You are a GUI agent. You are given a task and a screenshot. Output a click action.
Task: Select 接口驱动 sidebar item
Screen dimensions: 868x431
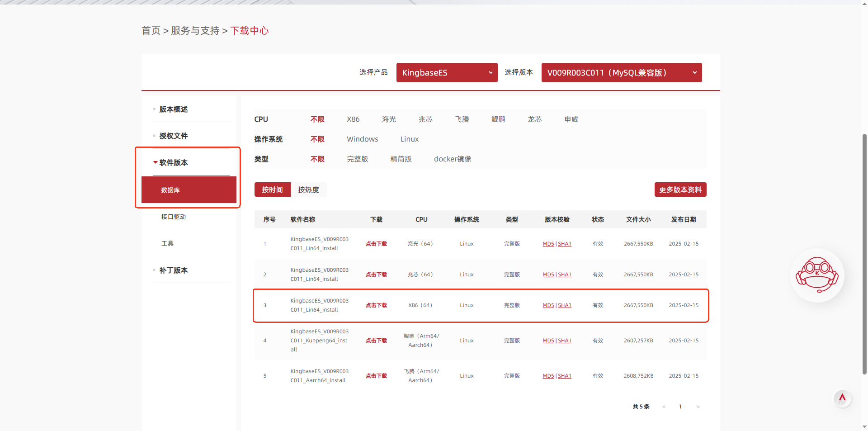tap(174, 217)
